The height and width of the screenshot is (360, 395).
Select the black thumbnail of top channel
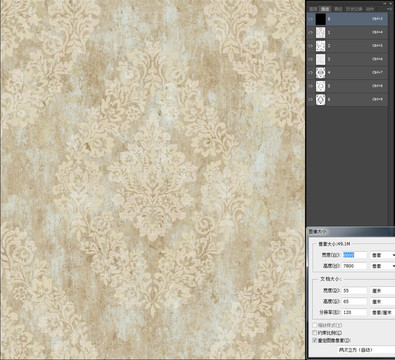[x=320, y=19]
